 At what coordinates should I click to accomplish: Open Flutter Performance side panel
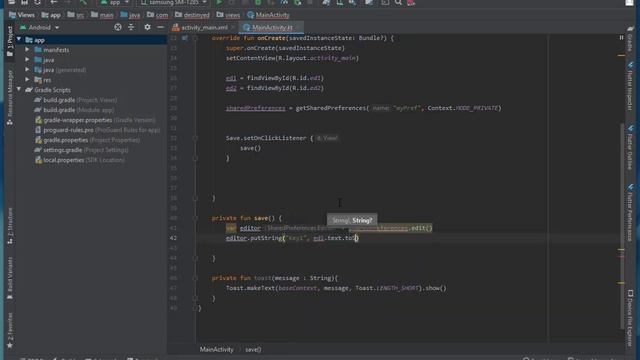pyautogui.click(x=630, y=212)
